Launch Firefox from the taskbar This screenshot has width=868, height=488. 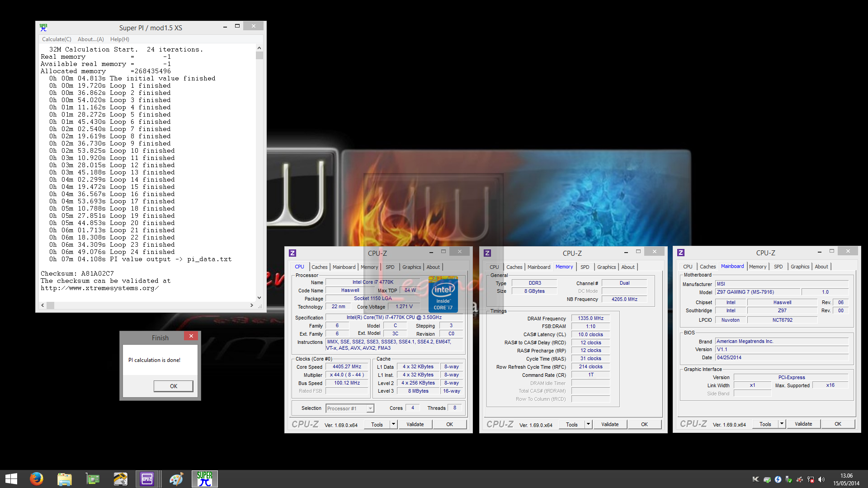click(x=36, y=479)
